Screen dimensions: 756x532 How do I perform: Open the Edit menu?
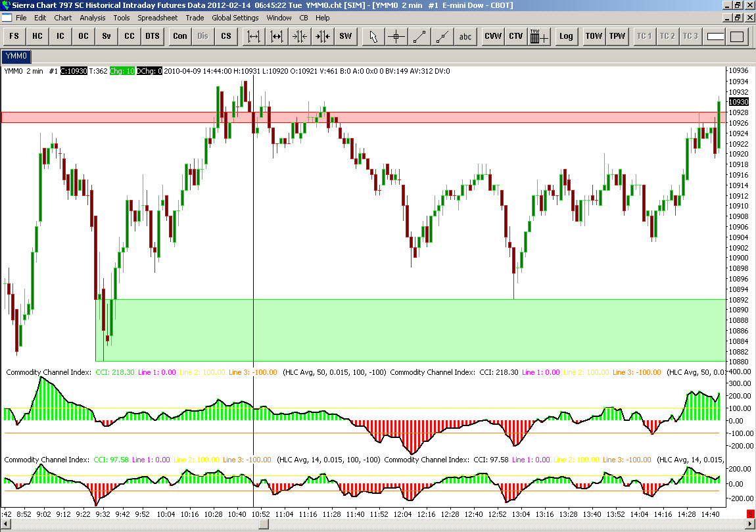(40, 18)
